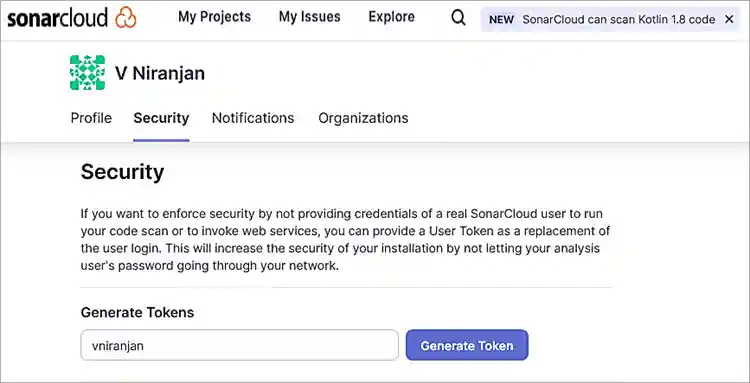Dismiss the Kotlin 1.8 announcement banner

(x=729, y=19)
